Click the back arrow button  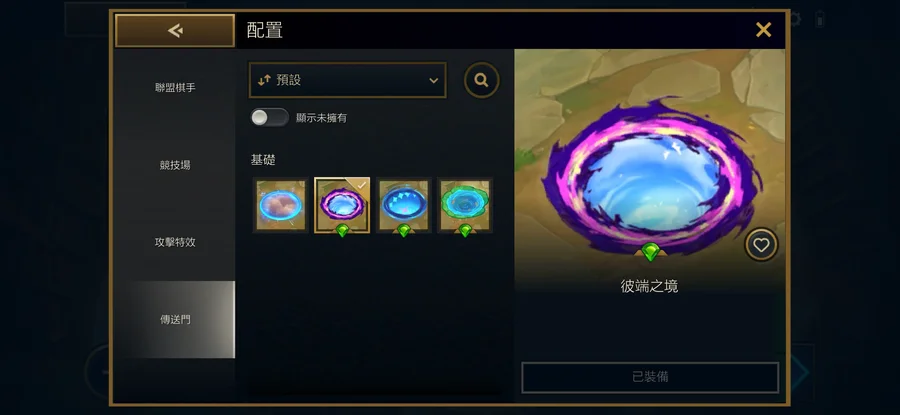[175, 30]
